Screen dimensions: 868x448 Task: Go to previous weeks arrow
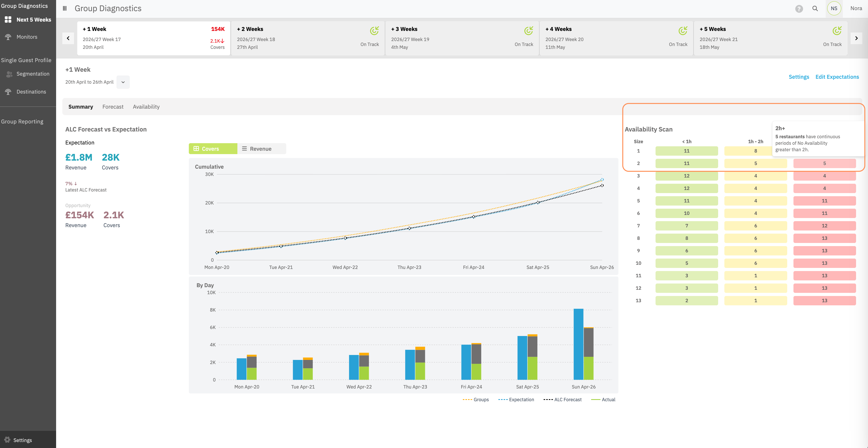click(x=68, y=38)
